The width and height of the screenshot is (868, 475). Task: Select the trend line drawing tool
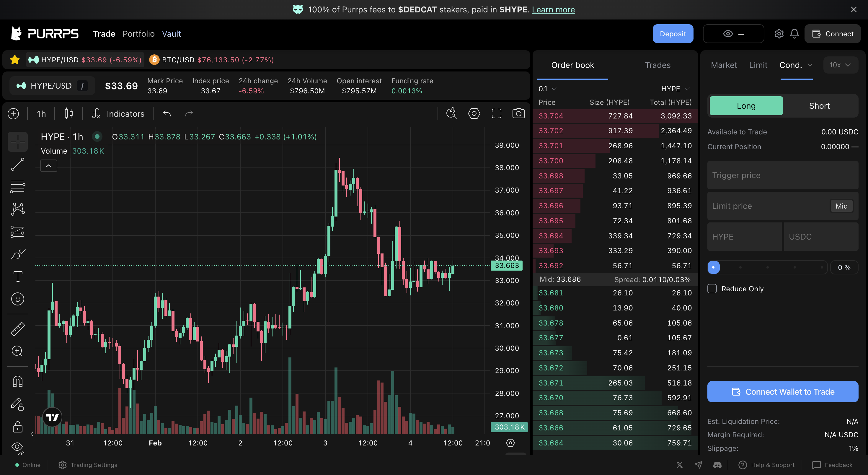[17, 164]
